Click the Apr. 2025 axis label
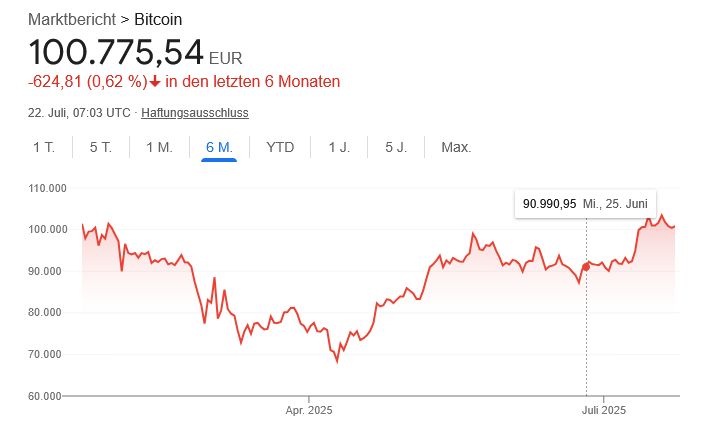720x428 pixels. click(x=309, y=410)
